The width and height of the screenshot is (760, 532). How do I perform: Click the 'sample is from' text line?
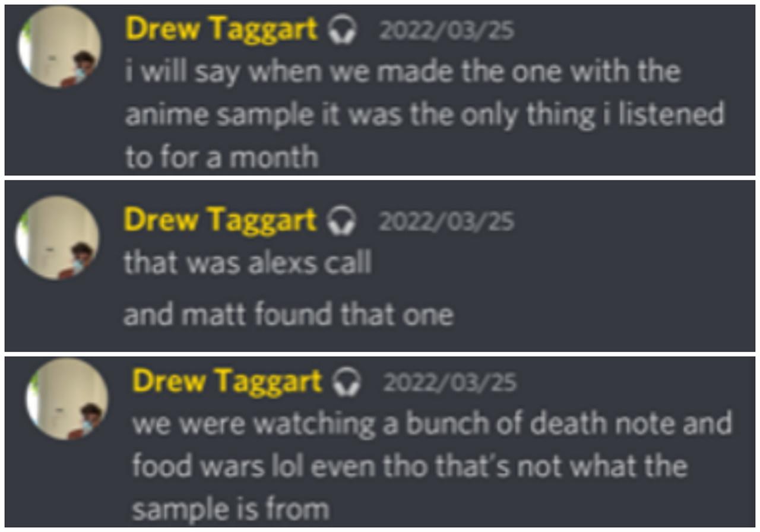pos(230,509)
